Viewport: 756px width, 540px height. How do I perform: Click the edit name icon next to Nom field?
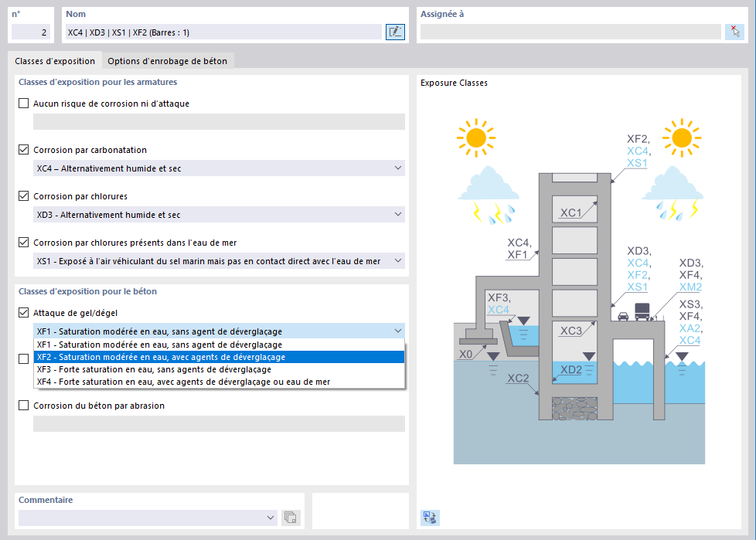click(x=395, y=32)
